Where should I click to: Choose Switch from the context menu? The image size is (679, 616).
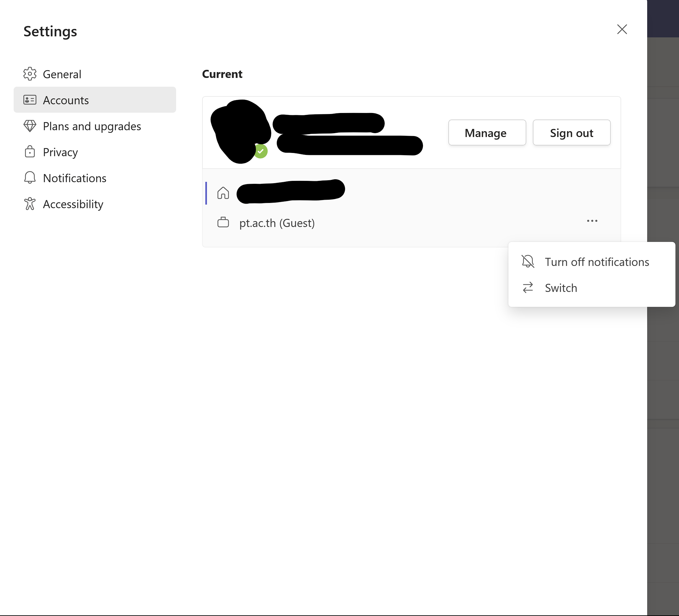(561, 288)
